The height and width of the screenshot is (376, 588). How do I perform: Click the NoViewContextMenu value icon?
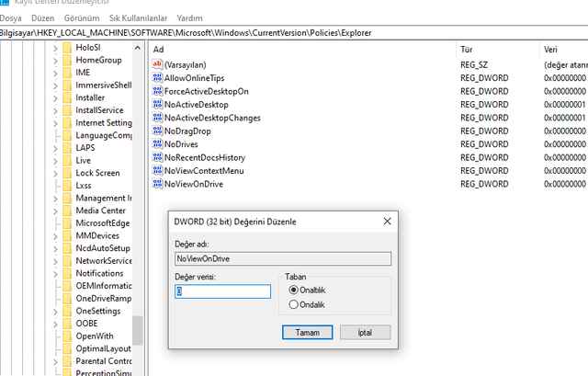[x=157, y=170]
